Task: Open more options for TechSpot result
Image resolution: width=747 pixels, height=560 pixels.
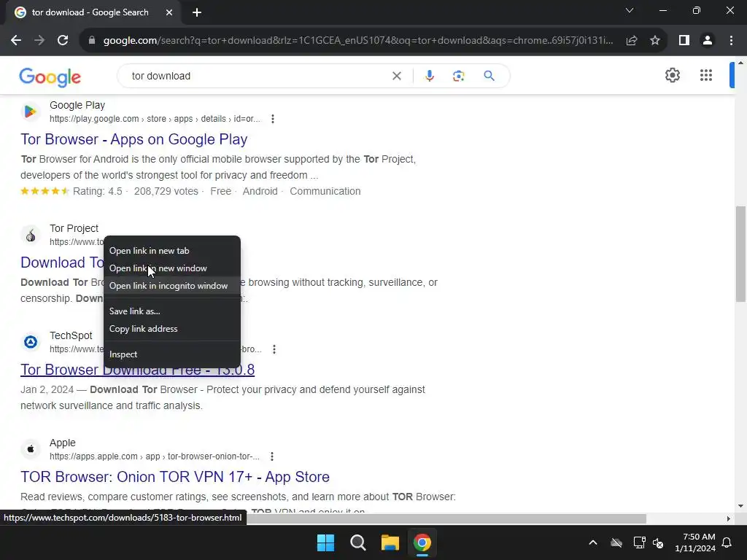Action: (274, 349)
